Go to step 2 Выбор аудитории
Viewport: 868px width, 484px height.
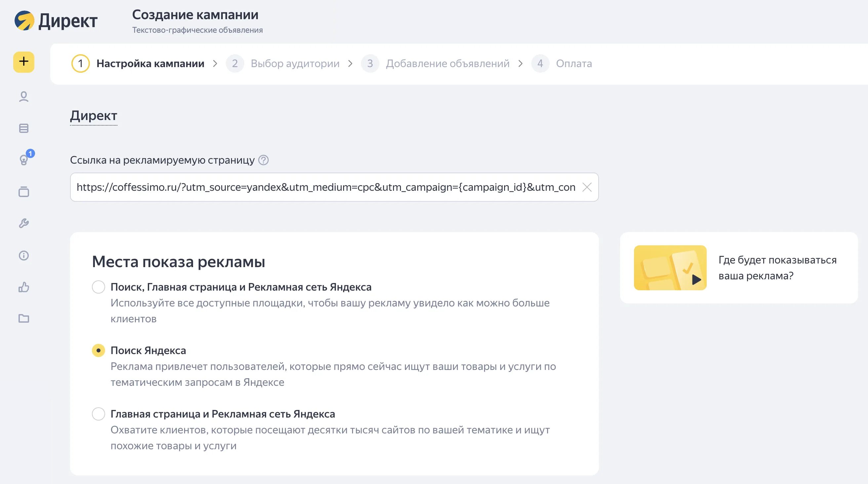pos(295,63)
